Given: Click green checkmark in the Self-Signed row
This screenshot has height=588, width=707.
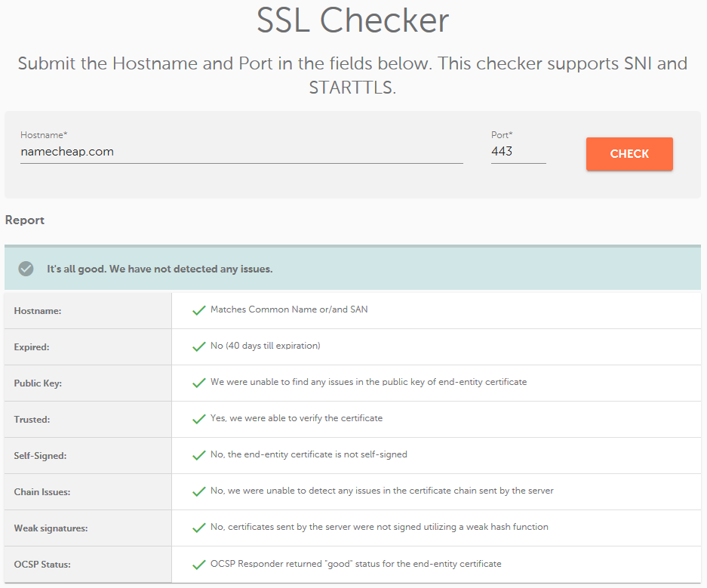Looking at the screenshot, I should 199,455.
